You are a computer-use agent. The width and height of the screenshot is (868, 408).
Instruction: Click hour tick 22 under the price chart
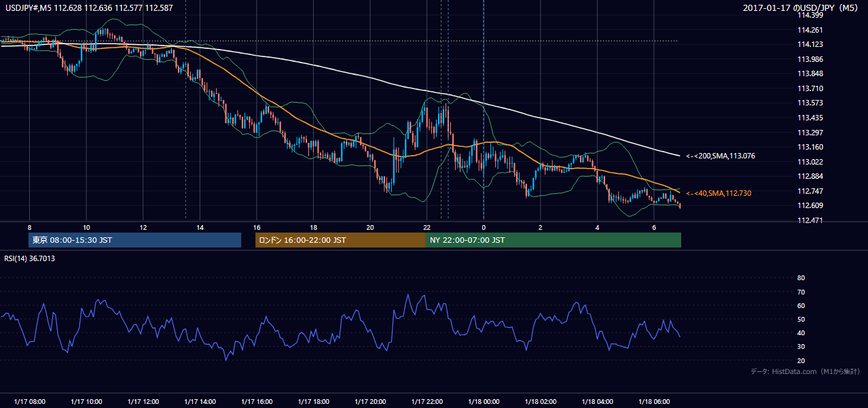click(427, 227)
